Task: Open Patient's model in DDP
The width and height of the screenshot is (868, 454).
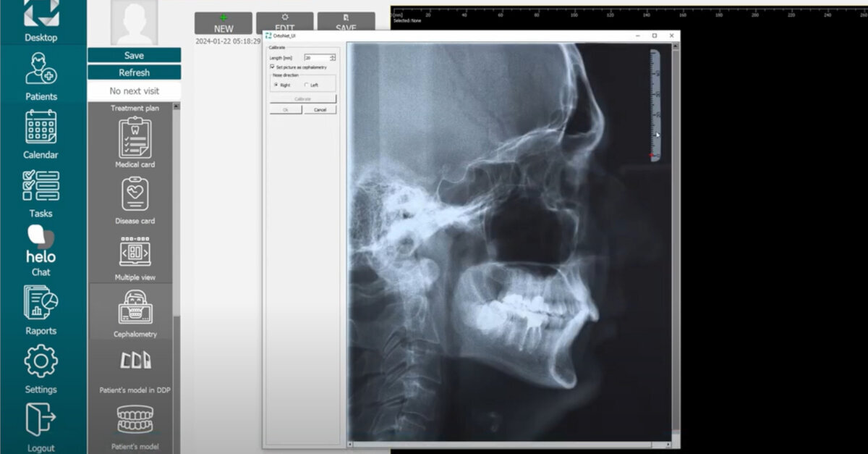Action: pyautogui.click(x=134, y=362)
